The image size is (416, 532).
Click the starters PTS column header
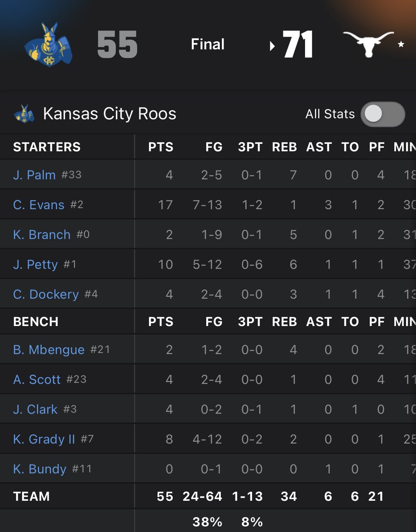coord(161,147)
